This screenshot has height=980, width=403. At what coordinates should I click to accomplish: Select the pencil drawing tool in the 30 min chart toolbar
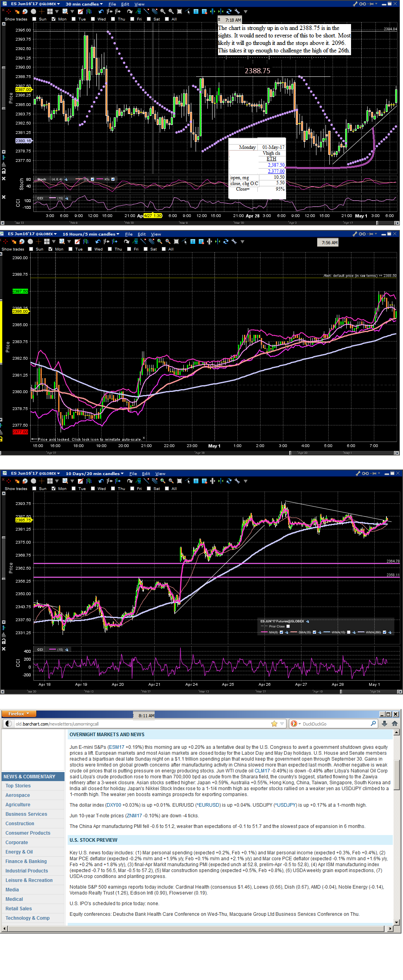[81, 11]
